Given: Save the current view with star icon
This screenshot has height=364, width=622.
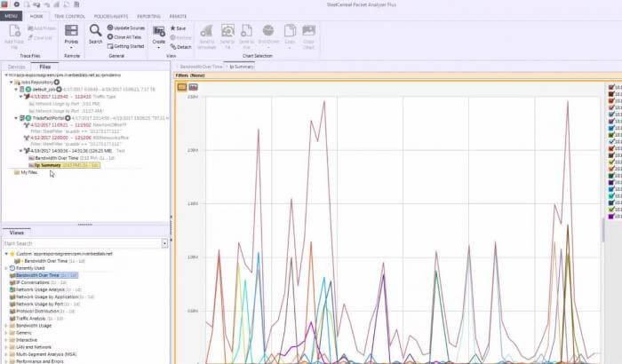Looking at the screenshot, I should tap(178, 28).
